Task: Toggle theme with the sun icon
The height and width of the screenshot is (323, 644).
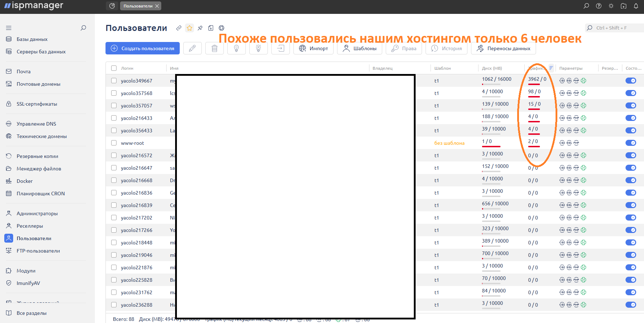Action: click(611, 6)
